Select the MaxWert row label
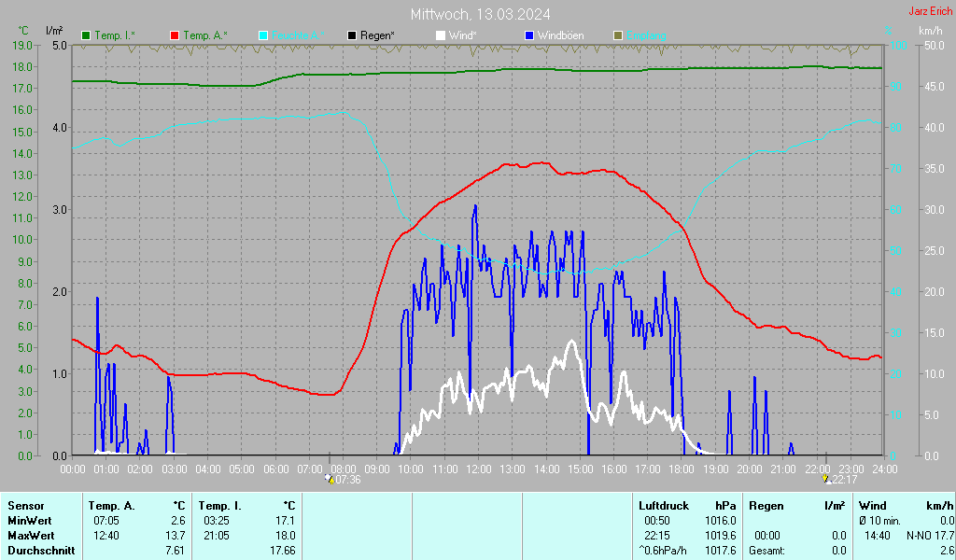The height and width of the screenshot is (560, 956). [31, 535]
